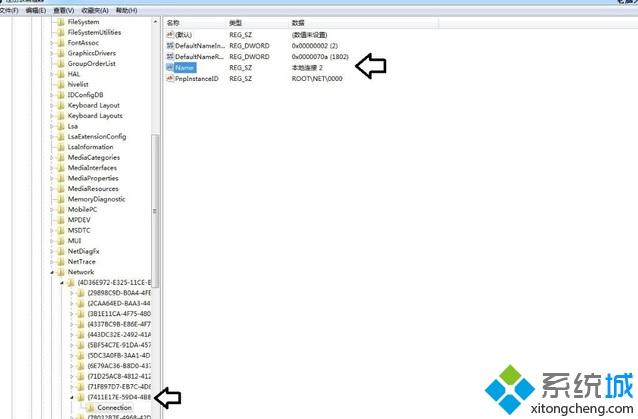Click the HAL folder icon
This screenshot has width=638, height=419.
click(x=61, y=74)
